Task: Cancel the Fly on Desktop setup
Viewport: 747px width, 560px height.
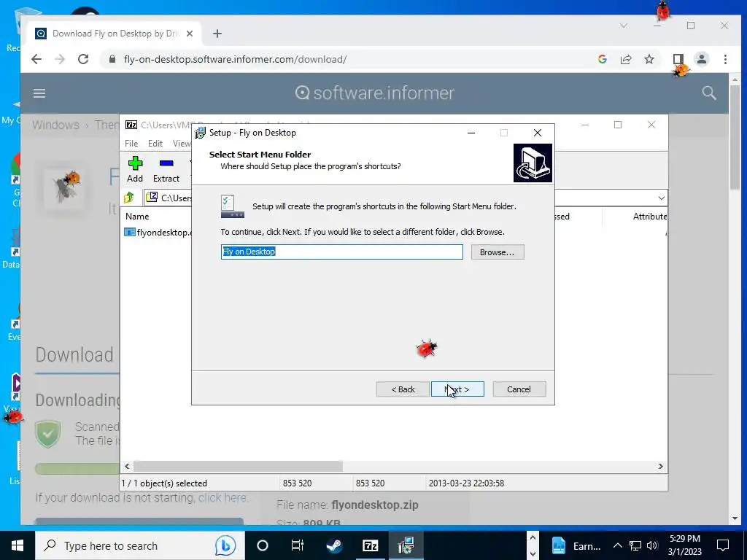Action: click(x=519, y=389)
